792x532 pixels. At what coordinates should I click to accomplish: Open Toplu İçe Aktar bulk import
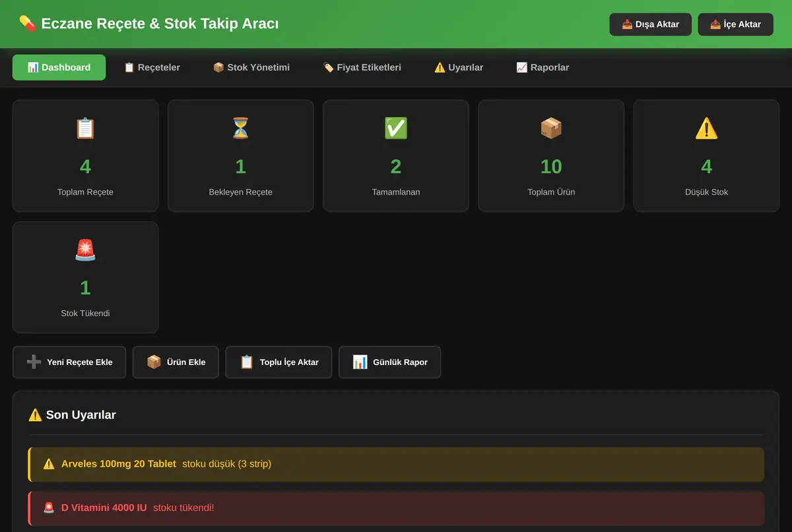coord(279,362)
